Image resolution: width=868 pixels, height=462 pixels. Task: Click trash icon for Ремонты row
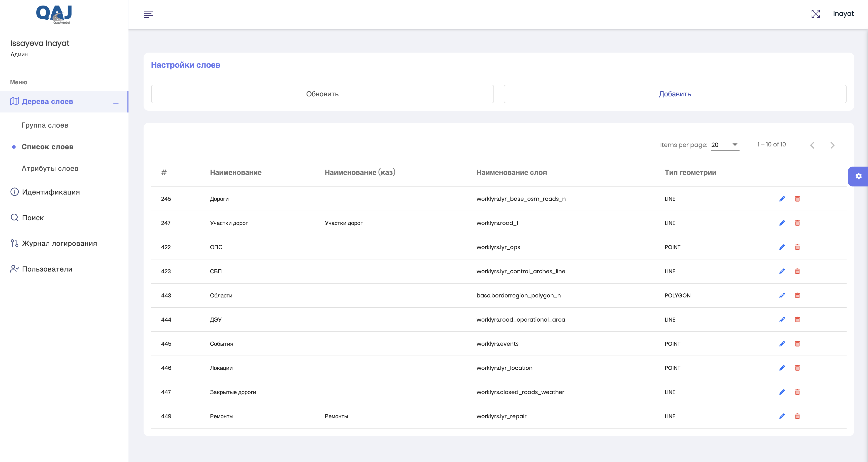point(797,416)
